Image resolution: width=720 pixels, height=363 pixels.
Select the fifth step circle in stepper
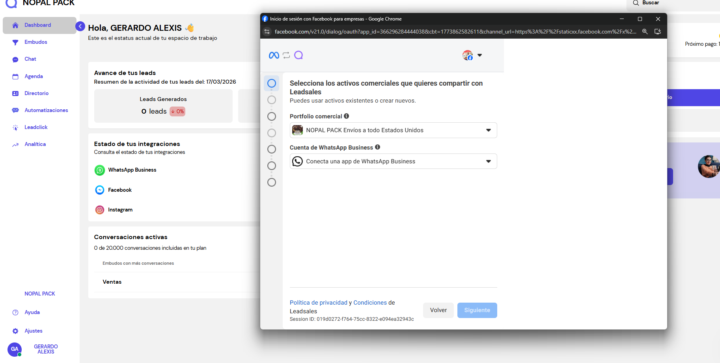pos(272,150)
